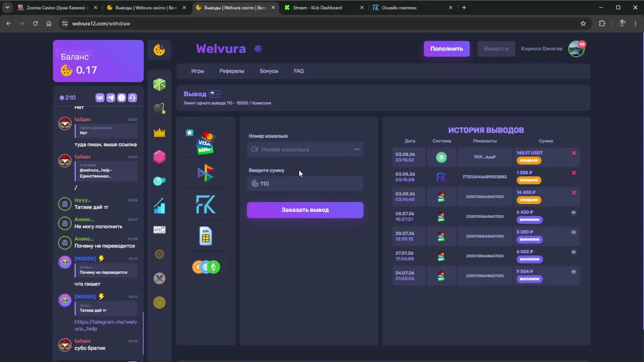This screenshot has height=362, width=644.
Task: Launch the bomb (mines) game
Action: 159,108
